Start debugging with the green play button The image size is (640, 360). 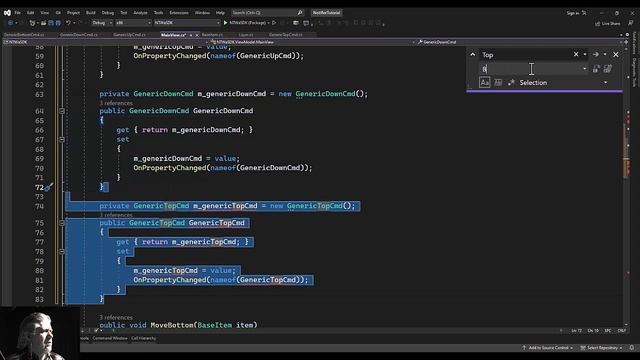point(225,23)
